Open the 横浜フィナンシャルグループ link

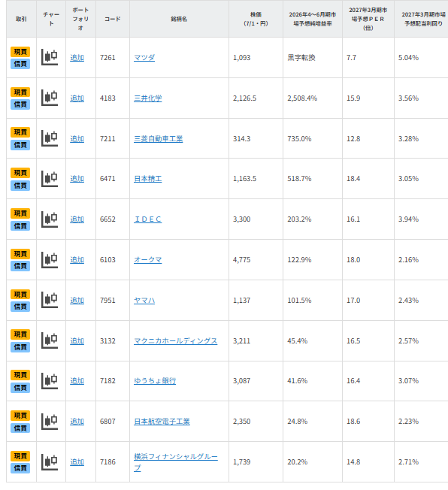(x=176, y=462)
